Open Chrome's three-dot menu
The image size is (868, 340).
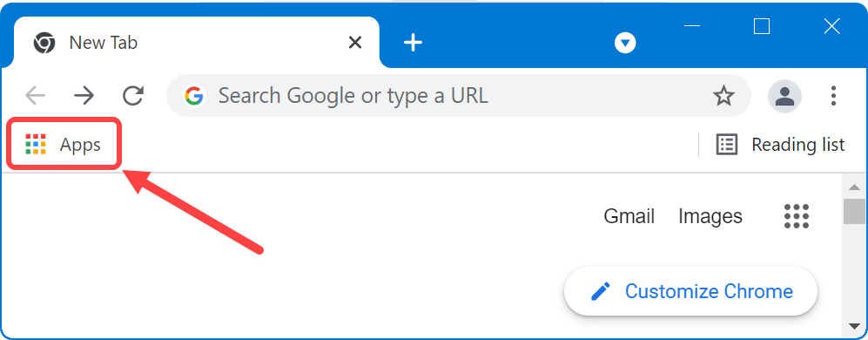coord(833,96)
